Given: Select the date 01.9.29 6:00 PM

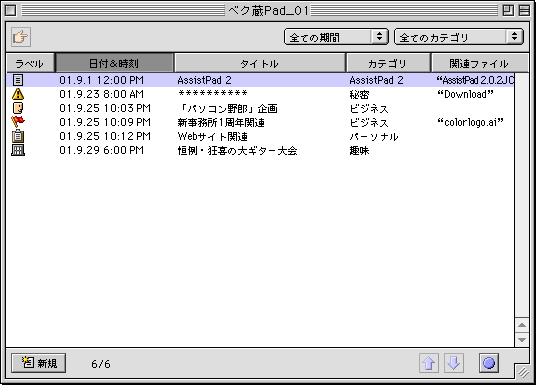Looking at the screenshot, I should (x=102, y=150).
